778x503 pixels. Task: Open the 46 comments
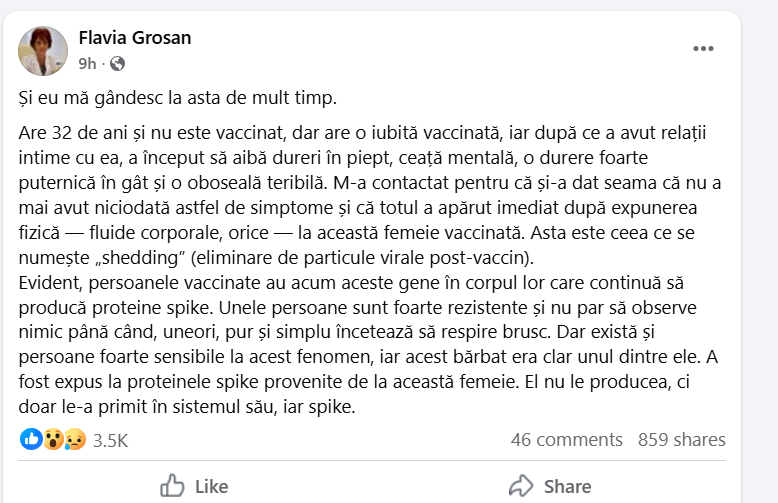click(x=566, y=440)
